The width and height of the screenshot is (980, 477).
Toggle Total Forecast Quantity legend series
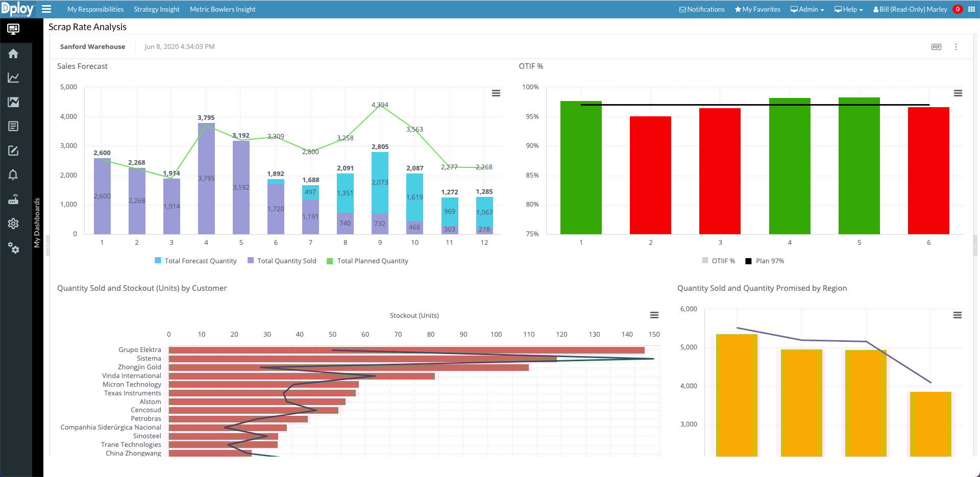pos(195,261)
